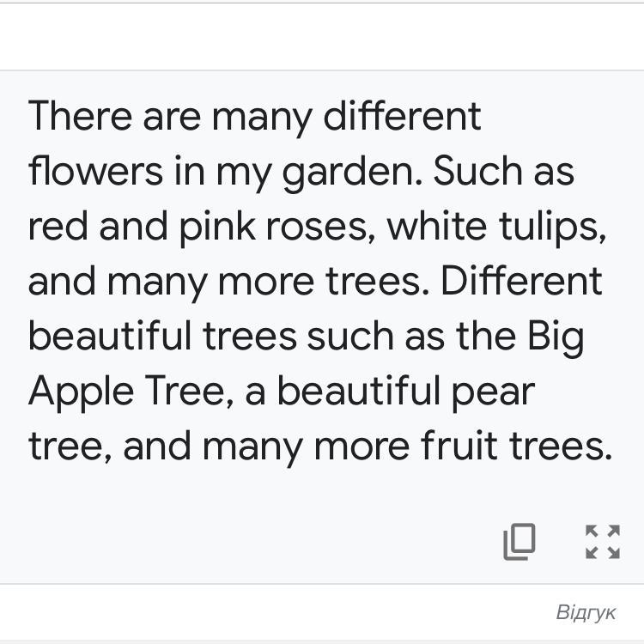The width and height of the screenshot is (644, 644).
Task: Open the Відгук feedback link
Action: tap(586, 612)
